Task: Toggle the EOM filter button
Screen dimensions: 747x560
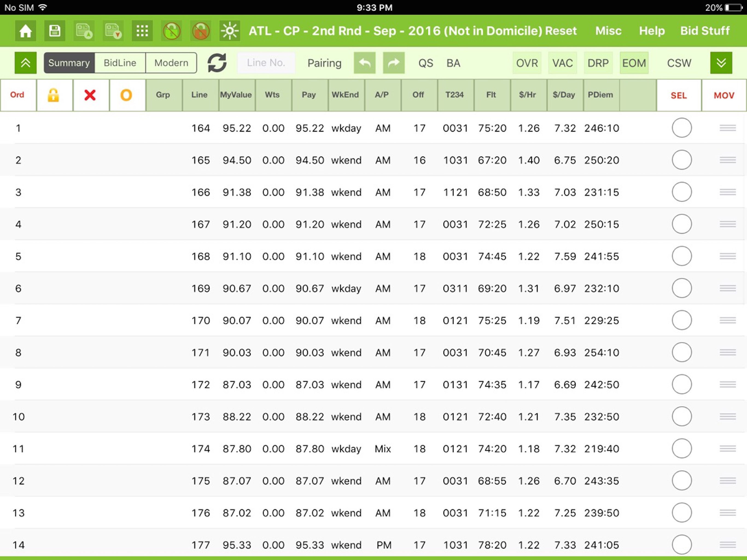Action: (x=634, y=63)
